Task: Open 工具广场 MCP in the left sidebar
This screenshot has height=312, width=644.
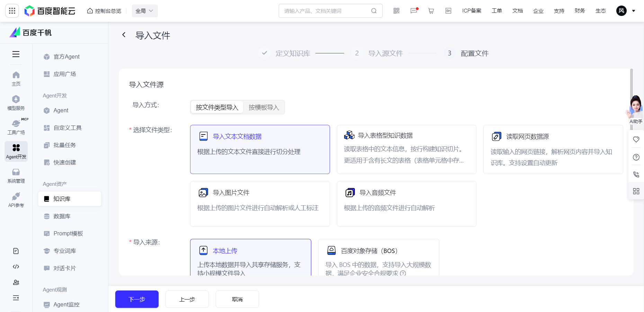Action: (x=16, y=127)
